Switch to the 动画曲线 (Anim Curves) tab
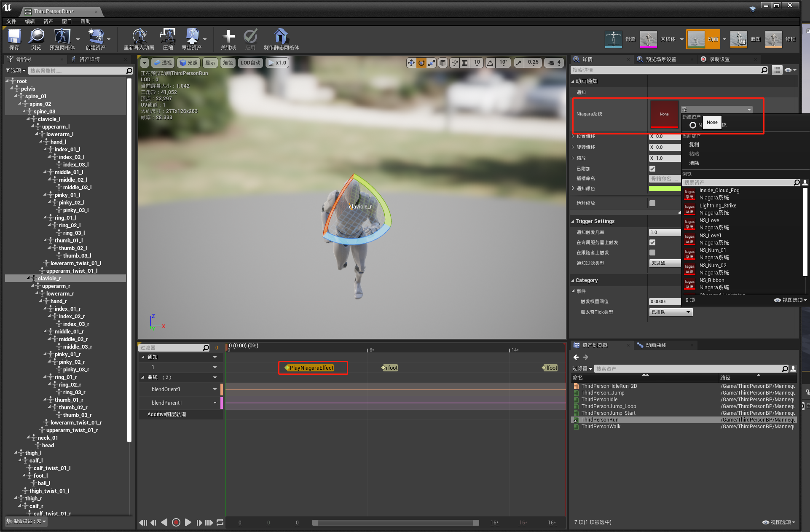The image size is (810, 532). click(x=656, y=345)
